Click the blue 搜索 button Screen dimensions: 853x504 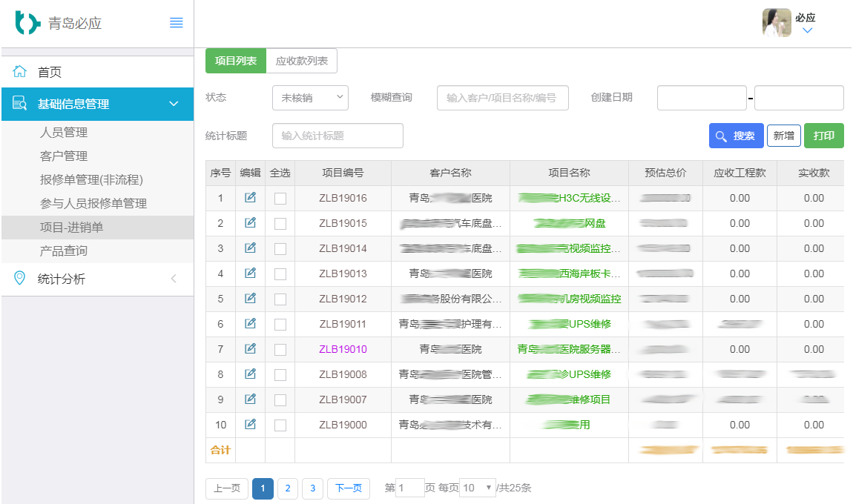(x=736, y=136)
